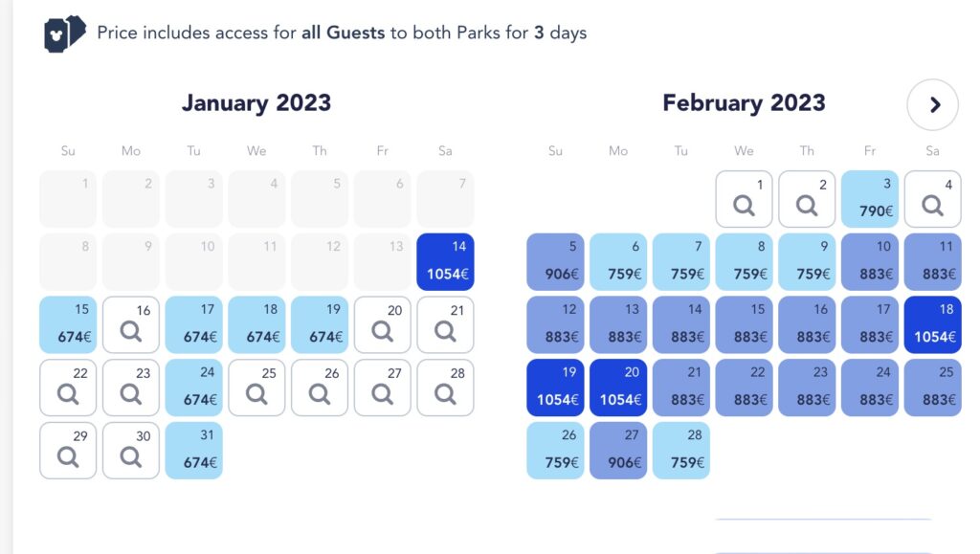Search price for January 20
The height and width of the screenshot is (554, 980).
coord(383,325)
